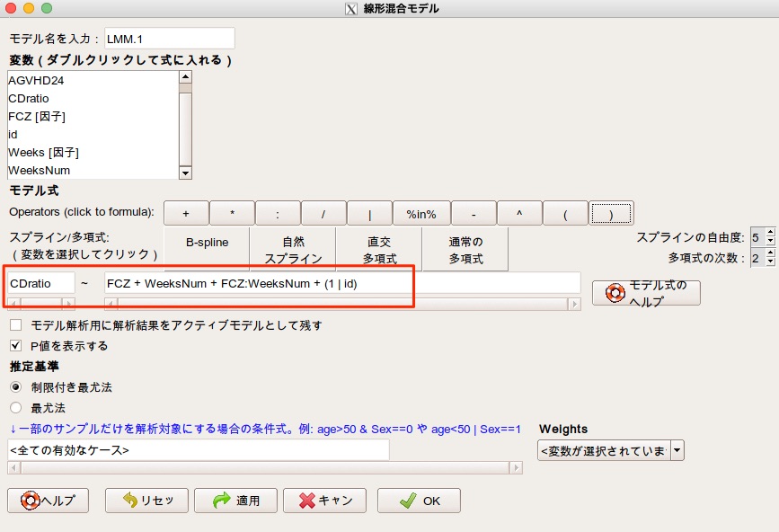Select WeeksNum in the variable list
The height and width of the screenshot is (532, 779).
(x=39, y=170)
